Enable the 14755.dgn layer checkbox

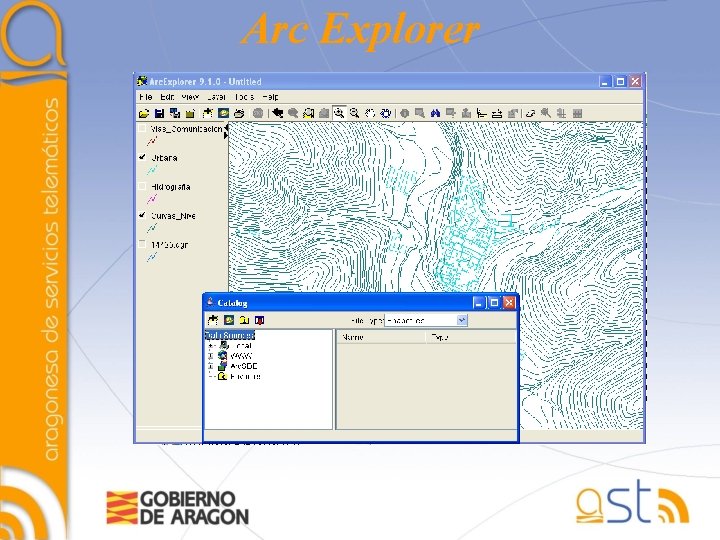click(x=142, y=244)
